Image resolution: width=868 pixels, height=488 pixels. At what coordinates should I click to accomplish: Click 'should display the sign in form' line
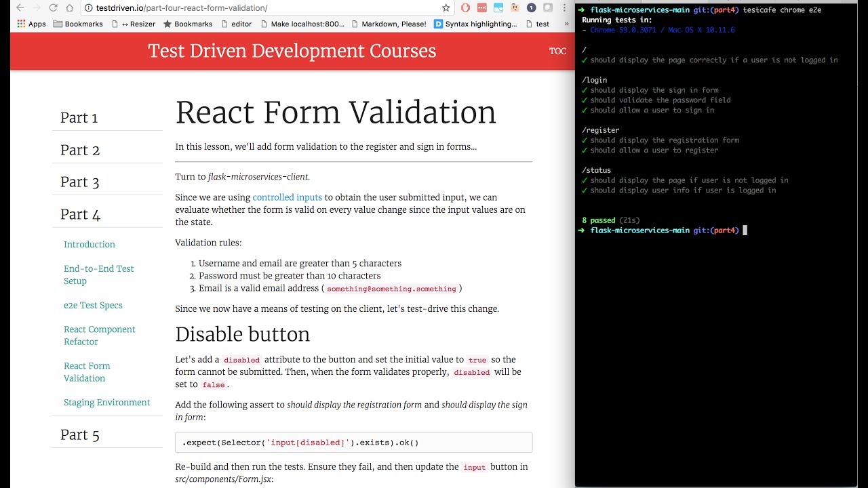pos(654,90)
